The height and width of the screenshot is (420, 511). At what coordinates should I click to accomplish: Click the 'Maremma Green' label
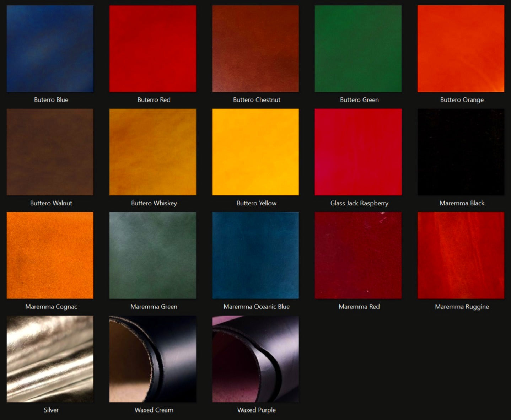(154, 307)
